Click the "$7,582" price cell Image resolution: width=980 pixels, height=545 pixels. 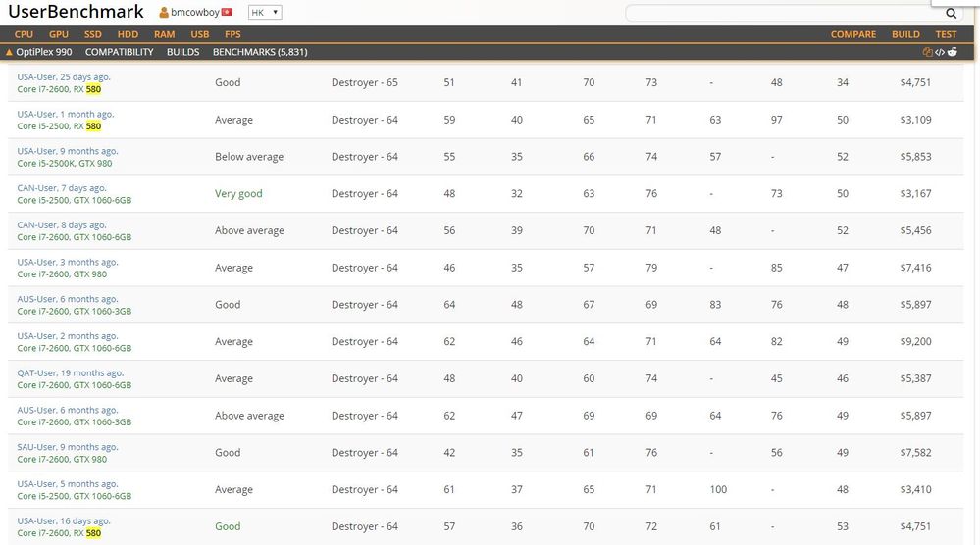915,453
